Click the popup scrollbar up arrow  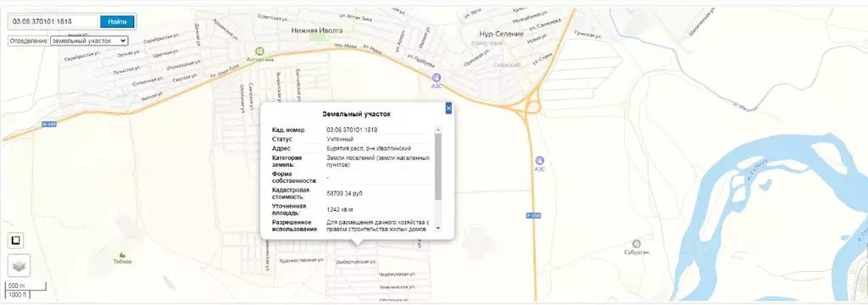click(438, 130)
